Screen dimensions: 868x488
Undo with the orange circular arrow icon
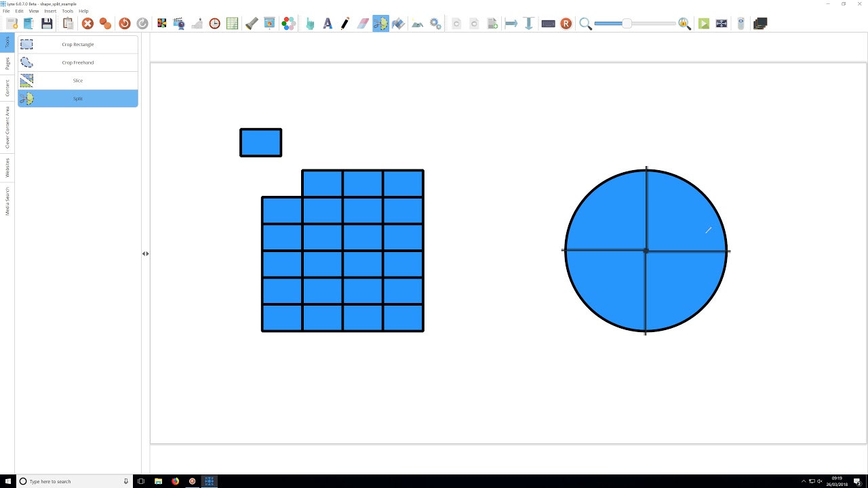[125, 24]
